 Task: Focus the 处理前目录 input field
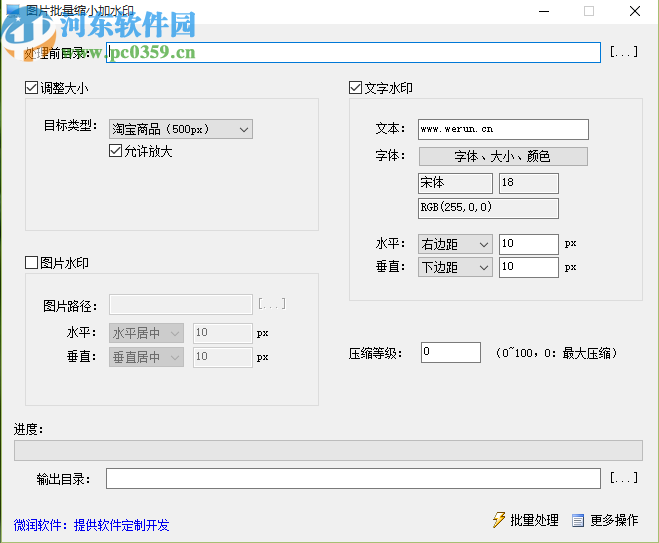coord(353,53)
